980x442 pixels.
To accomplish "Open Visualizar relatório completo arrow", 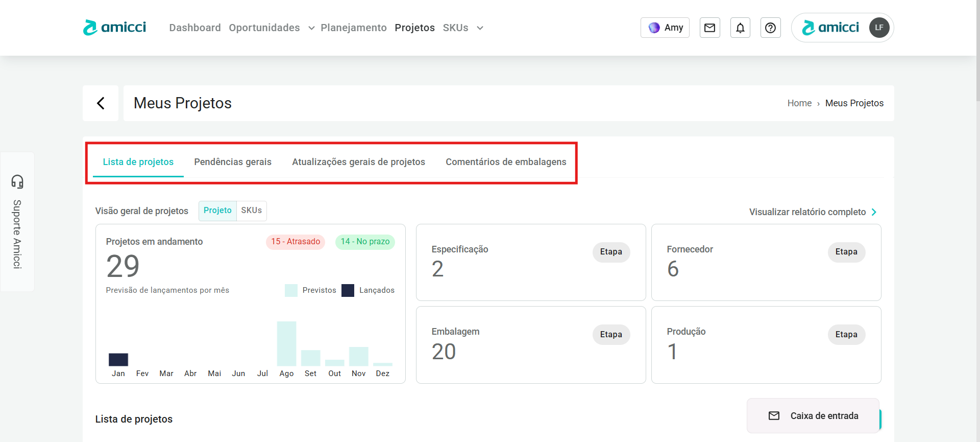I will [874, 212].
